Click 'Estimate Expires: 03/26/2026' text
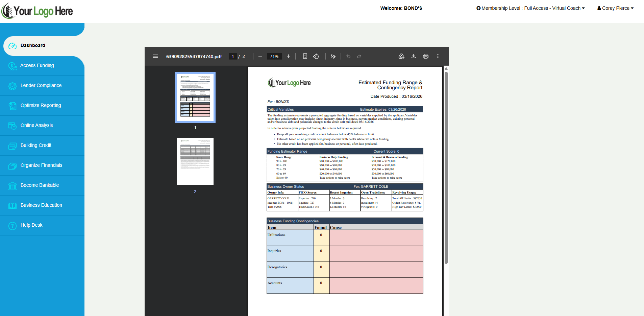This screenshot has width=644, height=316. pyautogui.click(x=383, y=109)
